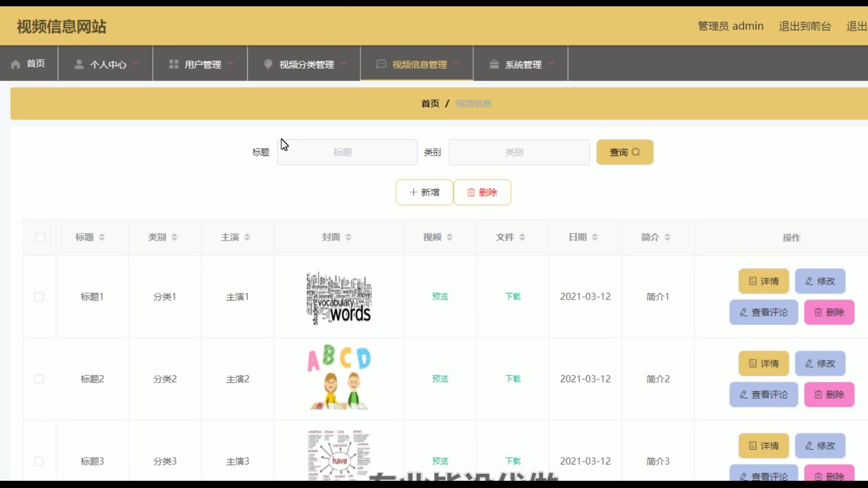Click the bulb icon beside 视频分类管理

click(x=268, y=64)
